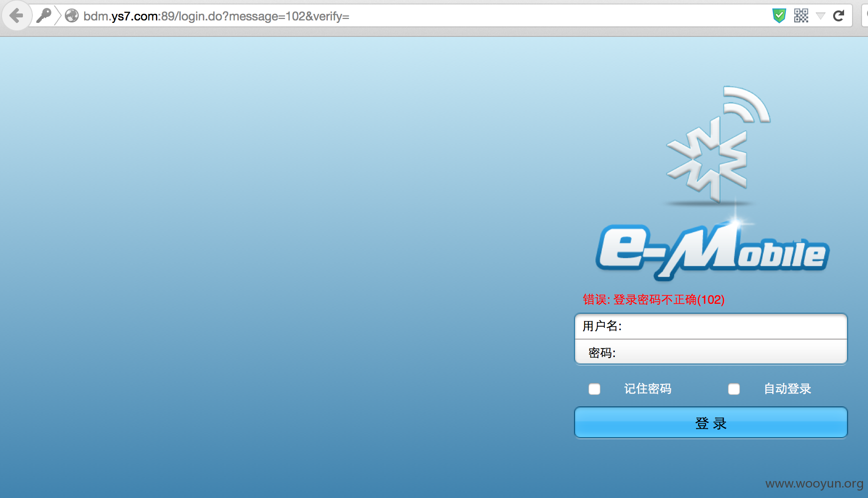The width and height of the screenshot is (868, 498).
Task: Focus the address bar URL text
Action: (x=216, y=16)
